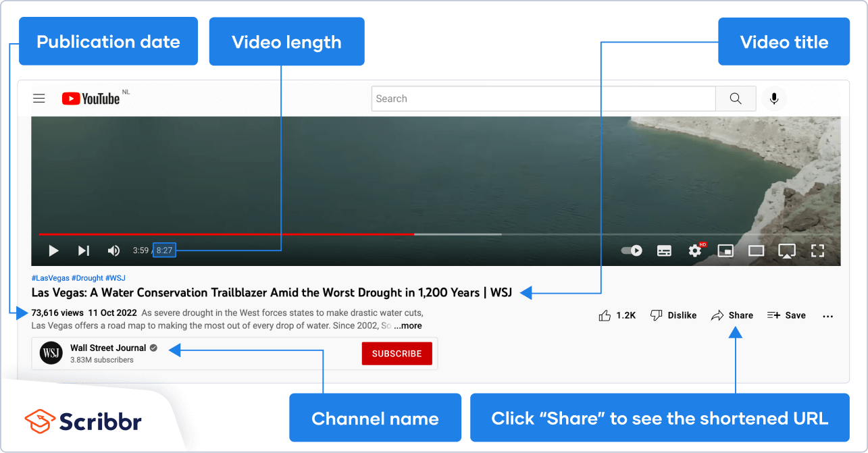The height and width of the screenshot is (453, 868).
Task: Click the verified badge beside channel name
Action: pos(154,348)
